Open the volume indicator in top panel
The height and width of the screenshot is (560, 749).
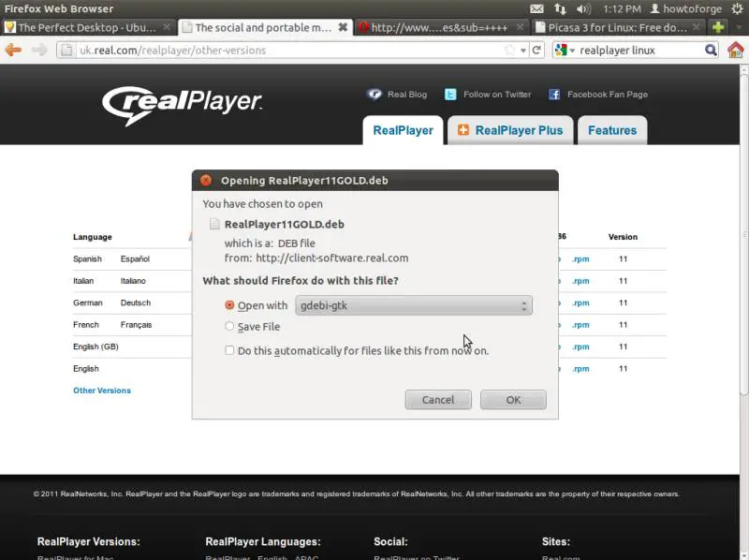tap(583, 8)
